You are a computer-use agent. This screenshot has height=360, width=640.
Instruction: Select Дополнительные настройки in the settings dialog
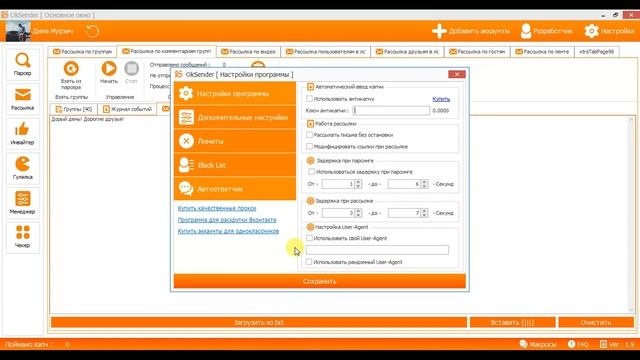235,118
